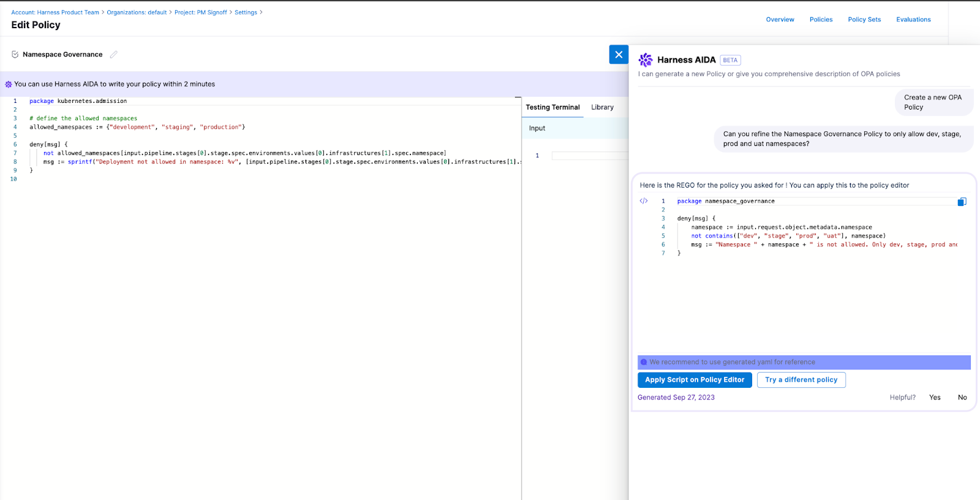Click 'Generated Sep 27, 2023' text

pos(676,398)
